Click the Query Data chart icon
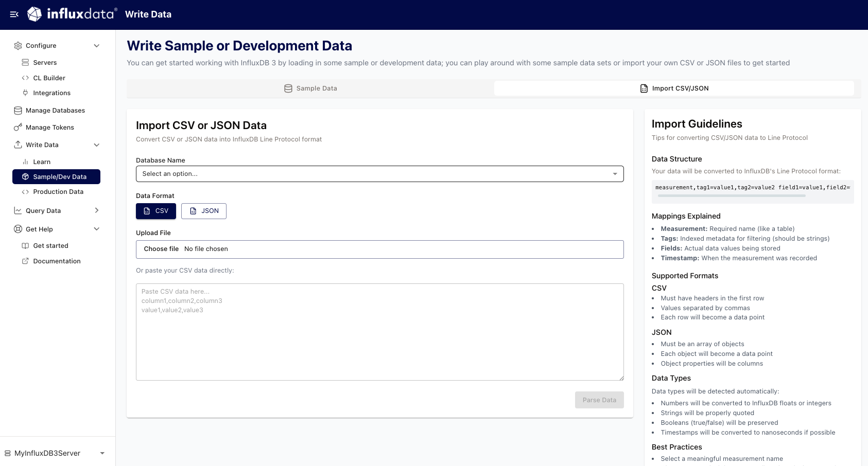Image resolution: width=868 pixels, height=466 pixels. click(x=18, y=210)
